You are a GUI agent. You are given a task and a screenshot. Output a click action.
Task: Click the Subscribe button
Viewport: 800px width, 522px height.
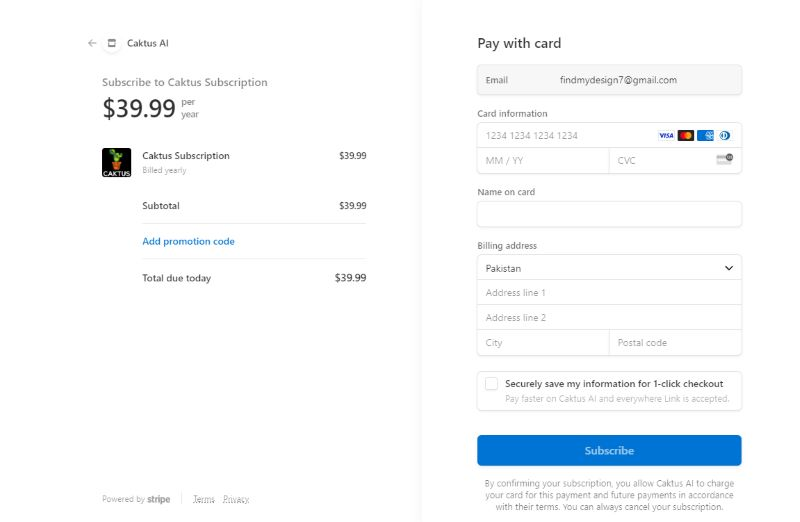pyautogui.click(x=609, y=451)
